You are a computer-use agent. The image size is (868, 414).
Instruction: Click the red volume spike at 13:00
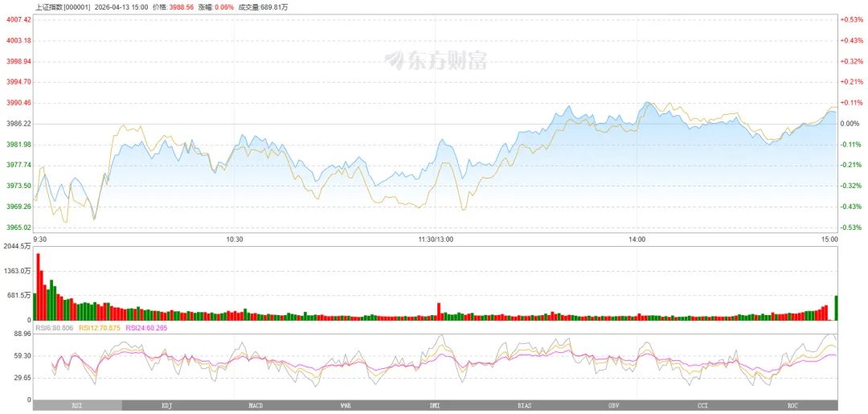[x=439, y=312]
